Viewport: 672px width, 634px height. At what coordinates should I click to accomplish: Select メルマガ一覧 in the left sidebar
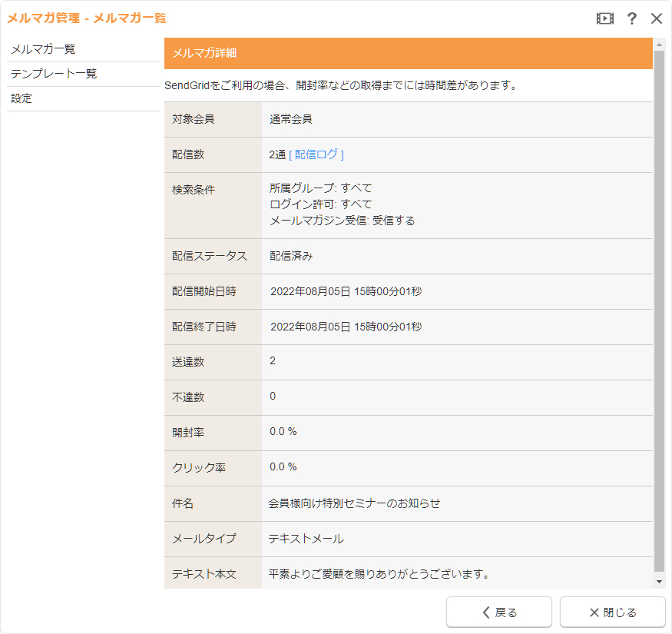[x=43, y=49]
